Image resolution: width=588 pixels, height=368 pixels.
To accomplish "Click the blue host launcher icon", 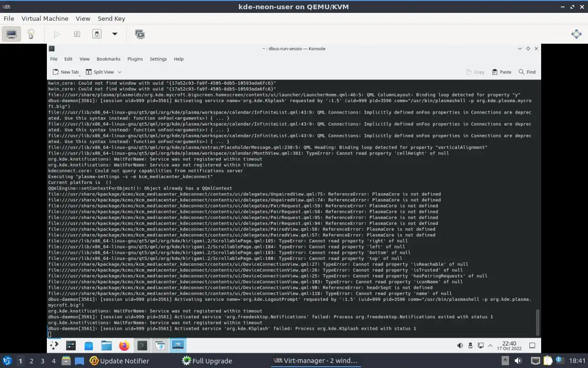I will (79, 361).
